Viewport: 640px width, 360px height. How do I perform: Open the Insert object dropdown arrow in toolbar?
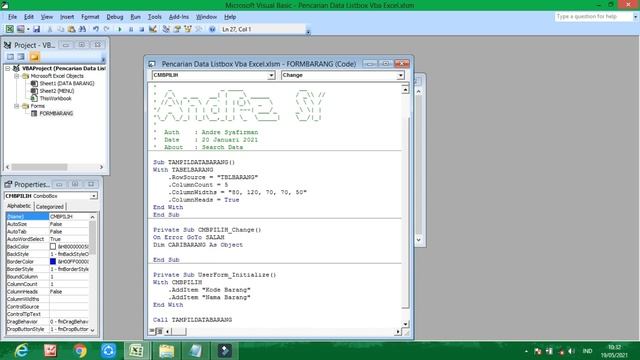click(28, 29)
